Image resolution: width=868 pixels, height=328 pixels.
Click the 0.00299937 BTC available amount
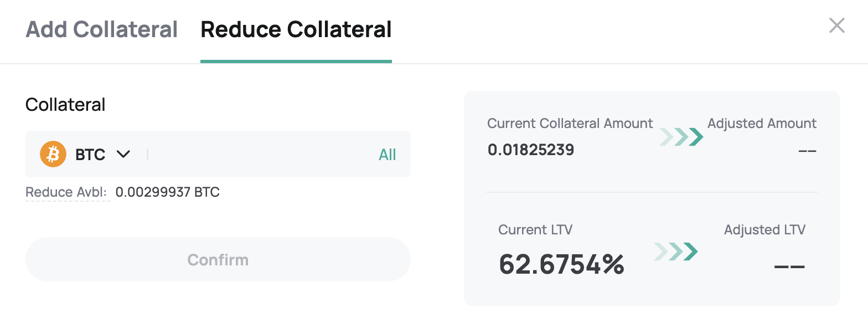coord(168,192)
